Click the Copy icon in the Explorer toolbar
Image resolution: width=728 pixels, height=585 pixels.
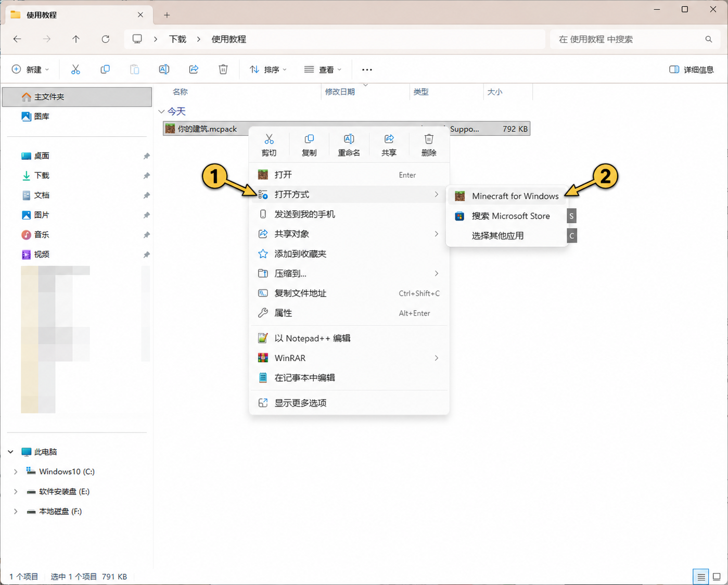tap(105, 69)
